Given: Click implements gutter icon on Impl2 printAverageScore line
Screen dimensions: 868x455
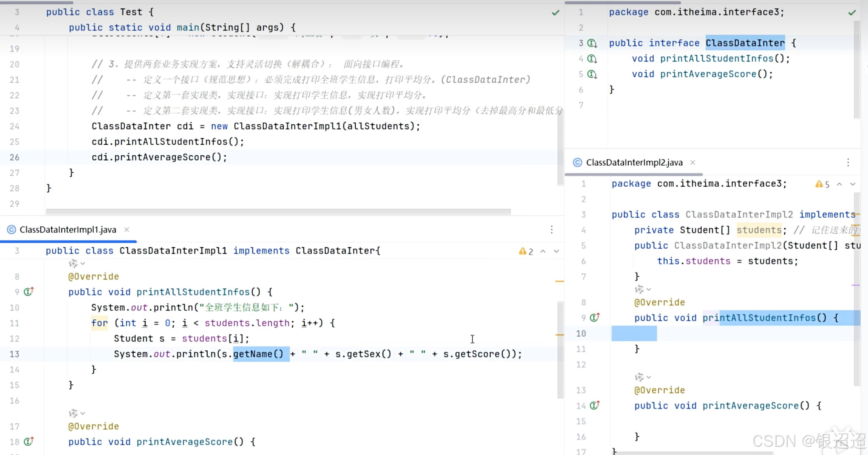Looking at the screenshot, I should [x=595, y=405].
